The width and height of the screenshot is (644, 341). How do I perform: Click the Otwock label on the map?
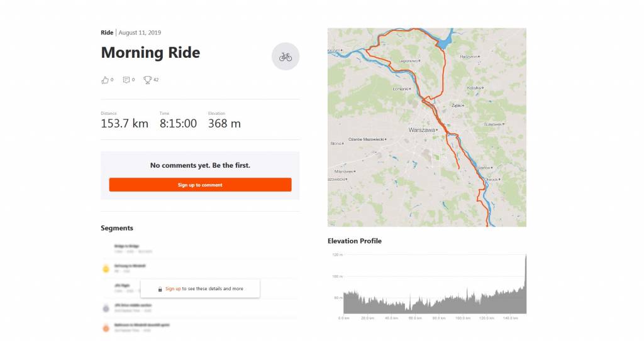(x=491, y=179)
